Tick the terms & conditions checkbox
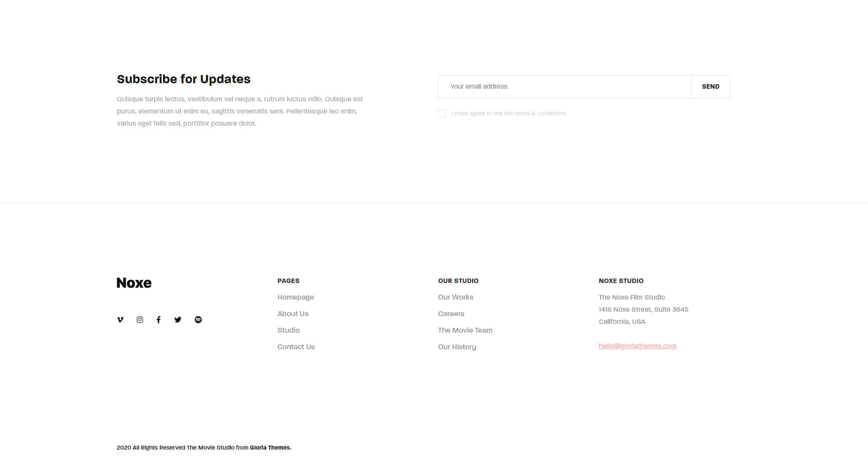Image resolution: width=868 pixels, height=470 pixels. tap(442, 113)
